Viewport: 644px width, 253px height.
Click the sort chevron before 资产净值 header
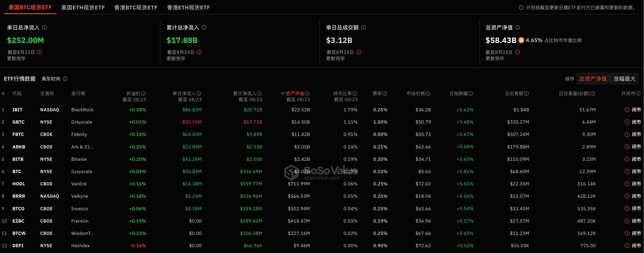(x=283, y=93)
